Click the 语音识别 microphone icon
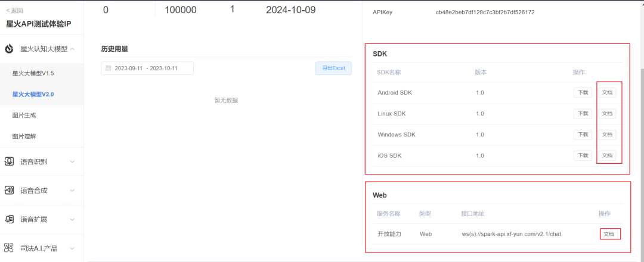Screen dimensions: 644x262 (9, 161)
